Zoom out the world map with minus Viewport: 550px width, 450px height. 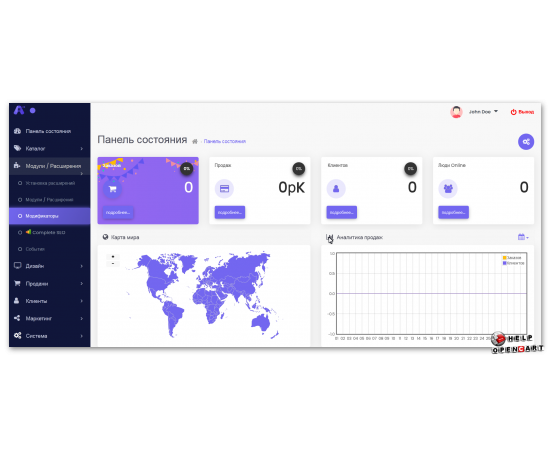[113, 263]
